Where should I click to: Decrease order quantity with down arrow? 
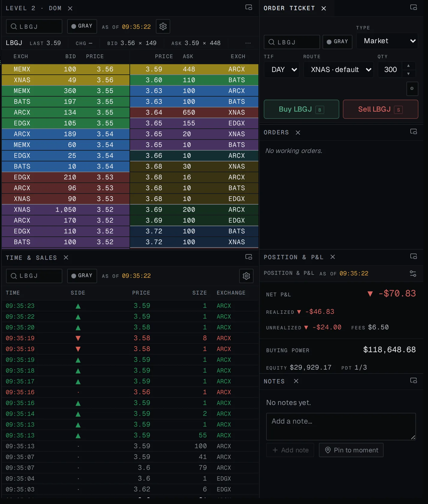(x=409, y=74)
